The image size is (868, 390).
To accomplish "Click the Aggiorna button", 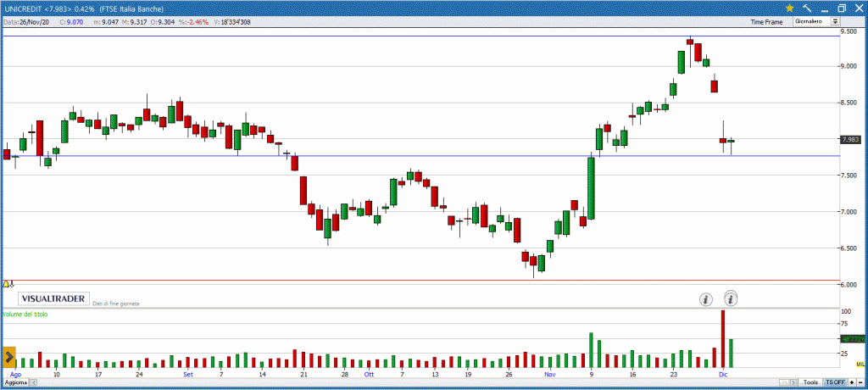I will [15, 383].
